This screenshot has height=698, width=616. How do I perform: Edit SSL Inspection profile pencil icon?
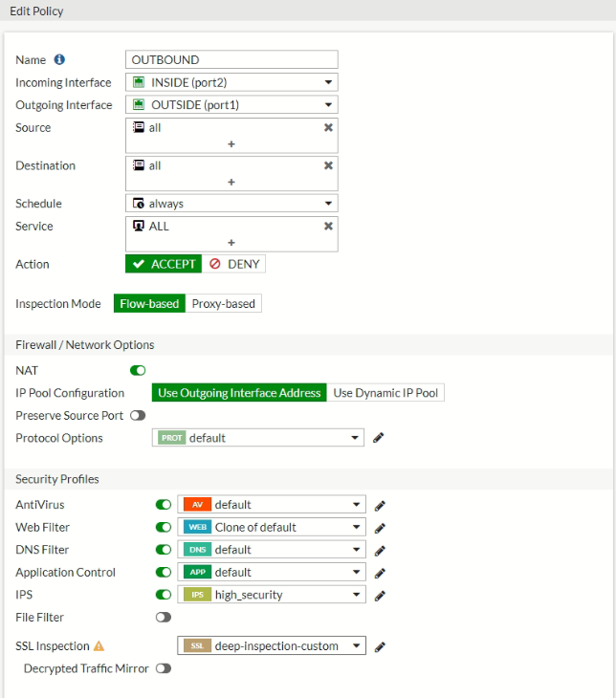click(380, 646)
